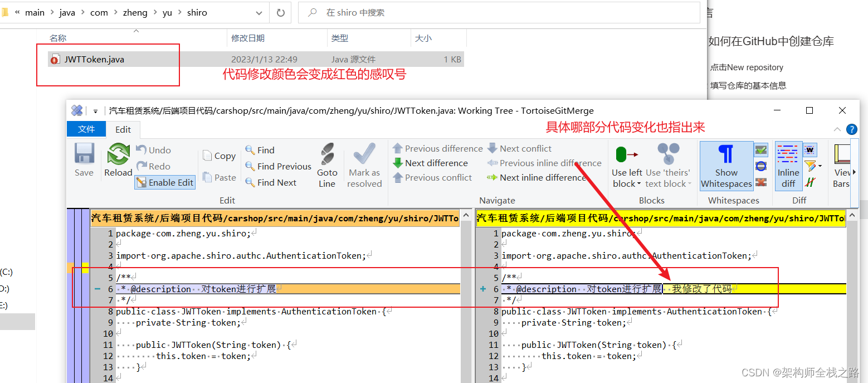
Task: Open TortoiseGitMerge help icon
Action: (852, 129)
